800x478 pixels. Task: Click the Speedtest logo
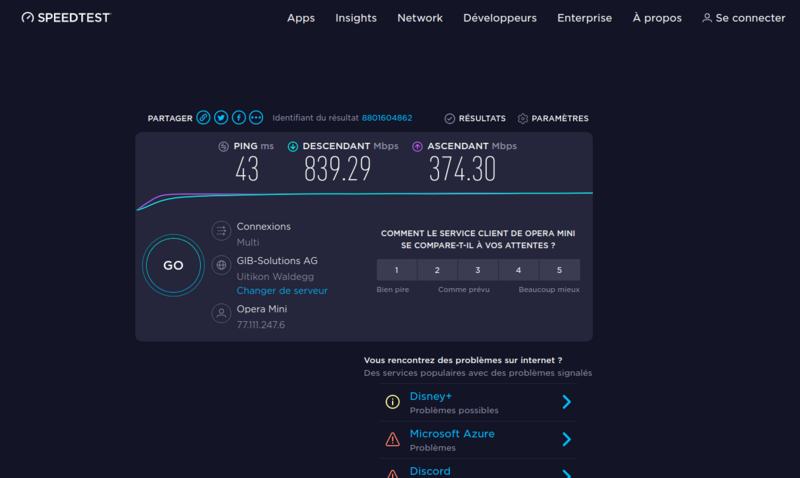pyautogui.click(x=66, y=18)
